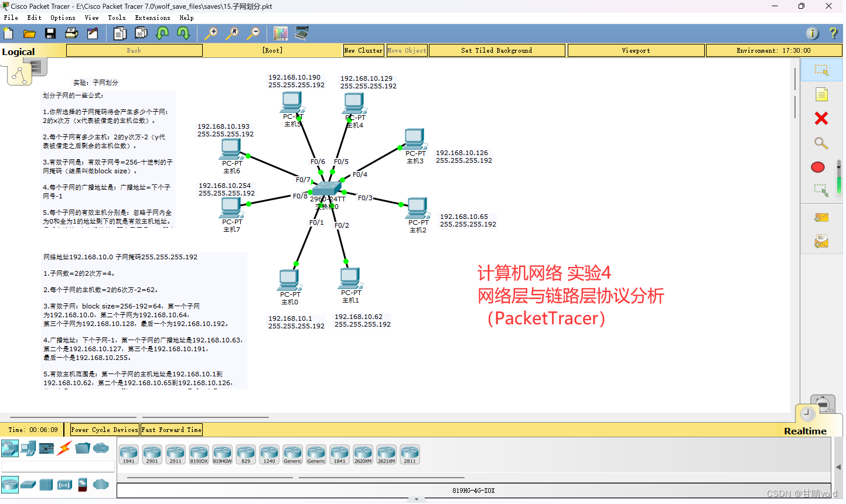Select the Multiuser Connection cloud icon
Screen dimensions: 846x504
101,448
